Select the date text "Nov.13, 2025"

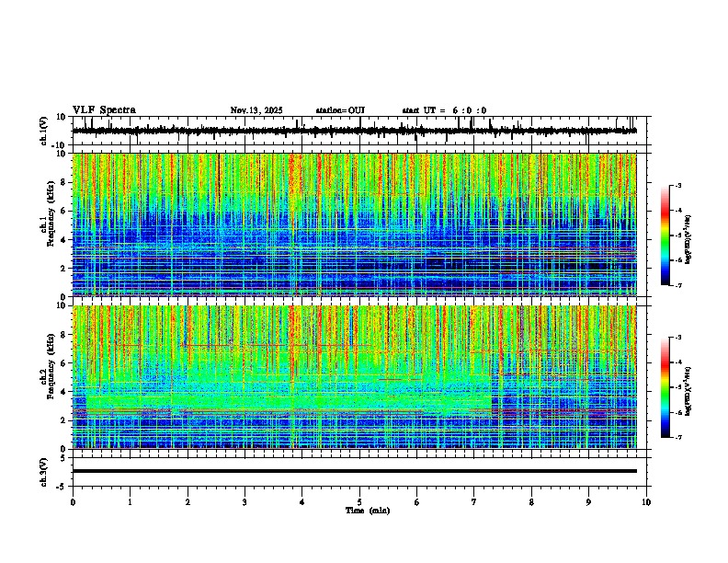(256, 110)
